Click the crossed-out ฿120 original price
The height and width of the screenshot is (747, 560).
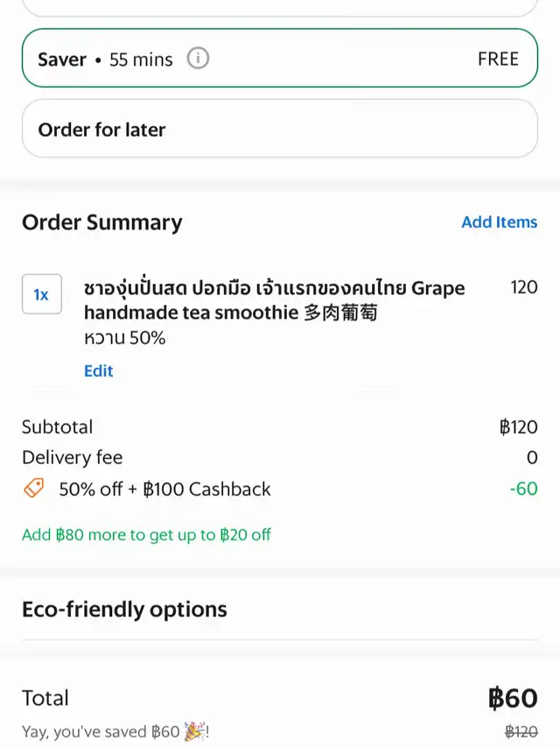521,731
